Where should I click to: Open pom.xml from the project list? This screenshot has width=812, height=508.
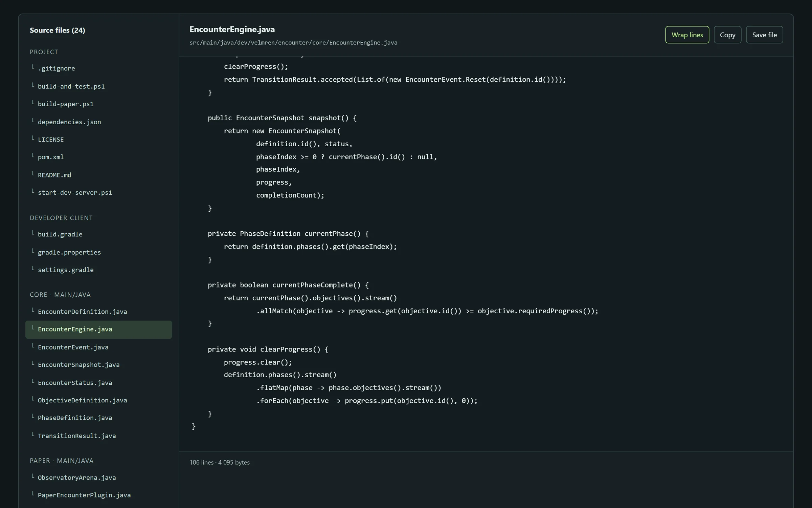click(x=98, y=157)
